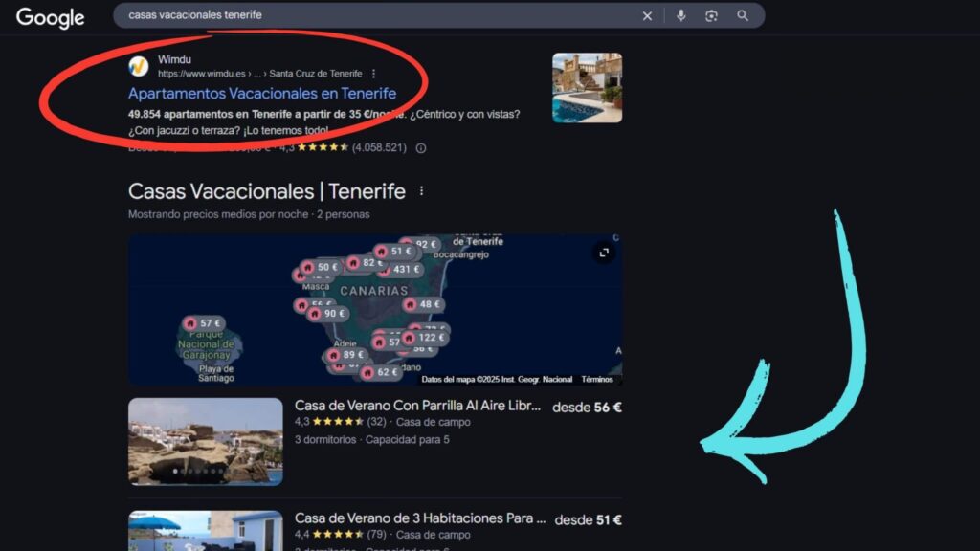The width and height of the screenshot is (980, 551).
Task: Open rating info icon beside 4.058.521 reviews
Action: 421,148
